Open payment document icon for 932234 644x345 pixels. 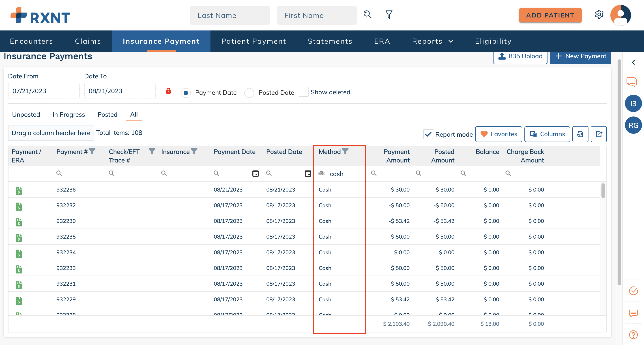(19, 253)
